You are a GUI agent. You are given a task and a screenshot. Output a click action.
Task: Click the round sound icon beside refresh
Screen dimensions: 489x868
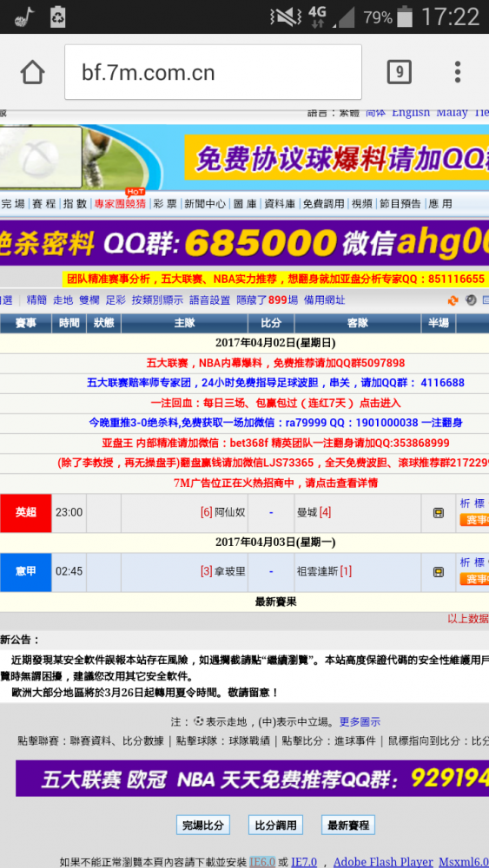click(x=471, y=300)
